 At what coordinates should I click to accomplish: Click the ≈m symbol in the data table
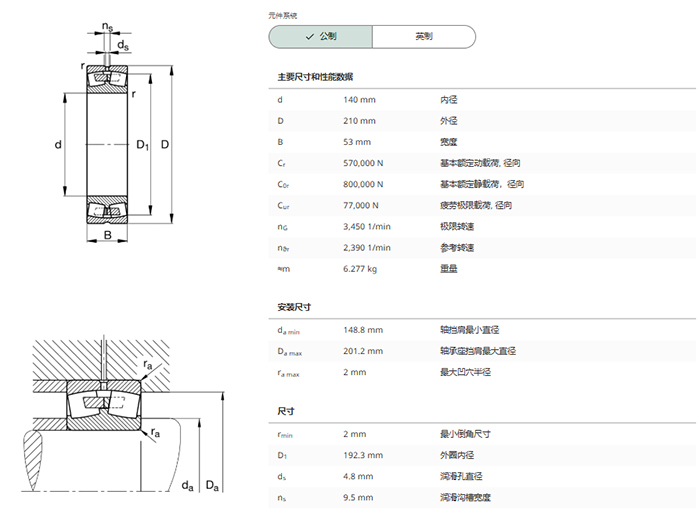pyautogui.click(x=283, y=269)
